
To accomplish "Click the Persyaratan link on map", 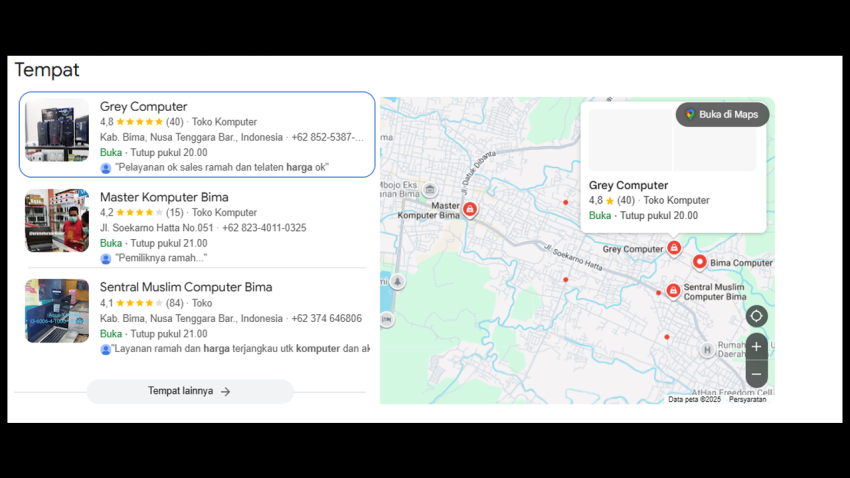I will tap(747, 399).
